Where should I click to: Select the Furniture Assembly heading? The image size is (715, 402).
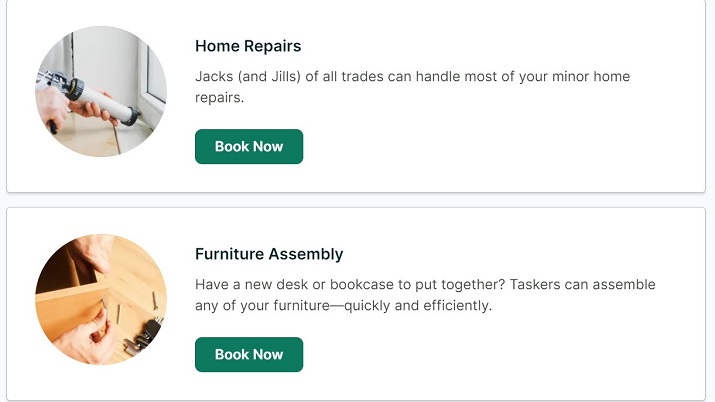pos(269,254)
